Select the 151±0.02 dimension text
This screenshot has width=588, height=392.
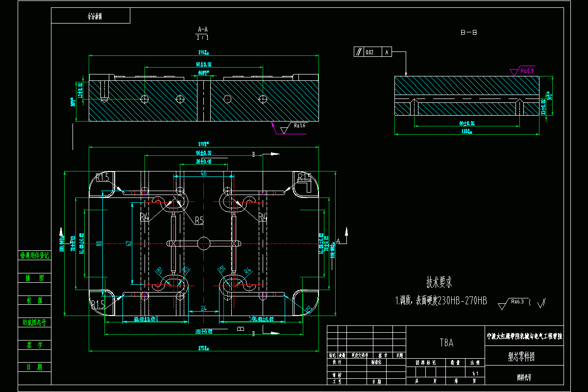point(204,332)
